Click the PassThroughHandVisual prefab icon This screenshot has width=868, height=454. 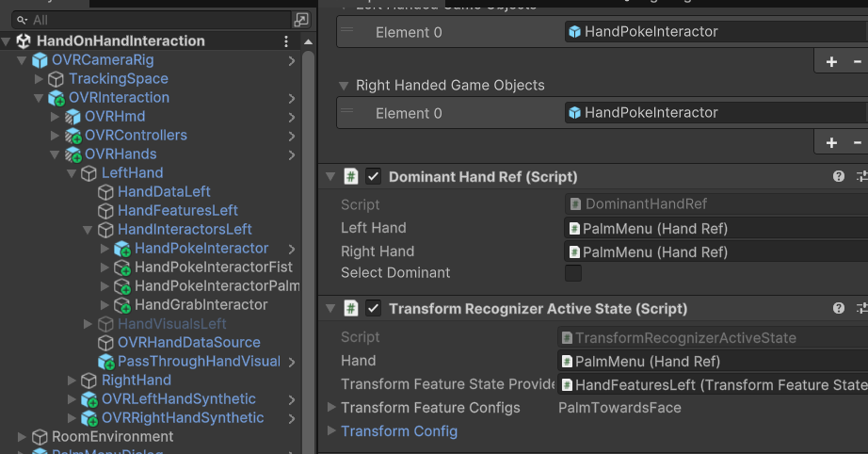tap(105, 362)
